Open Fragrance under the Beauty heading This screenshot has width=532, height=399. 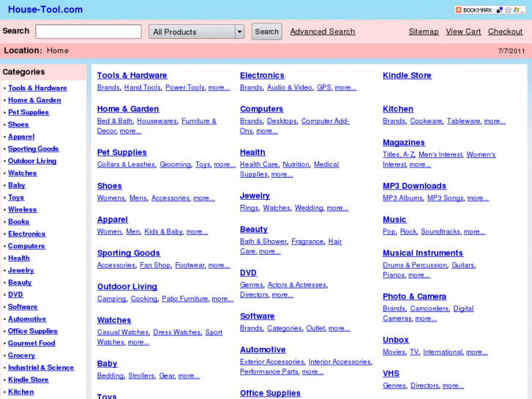point(307,242)
